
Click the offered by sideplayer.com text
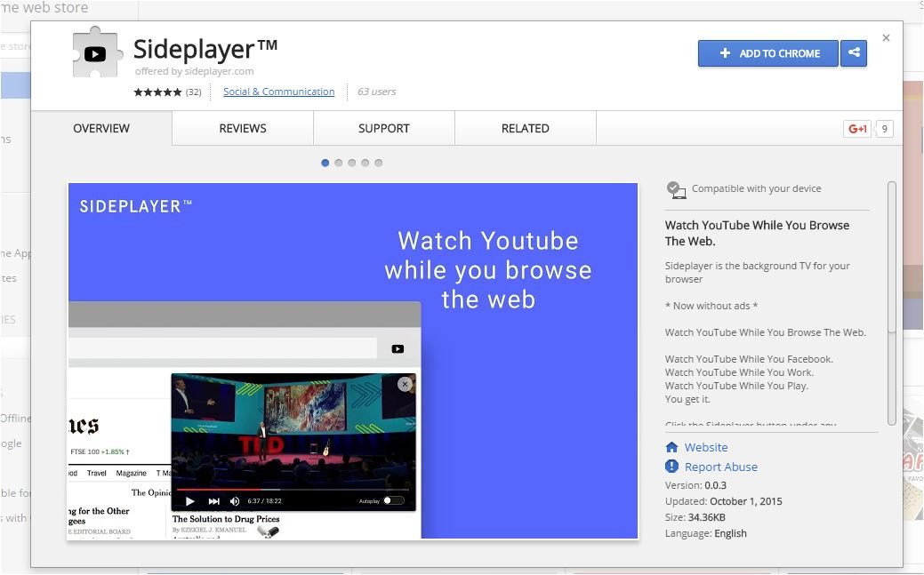tap(195, 71)
